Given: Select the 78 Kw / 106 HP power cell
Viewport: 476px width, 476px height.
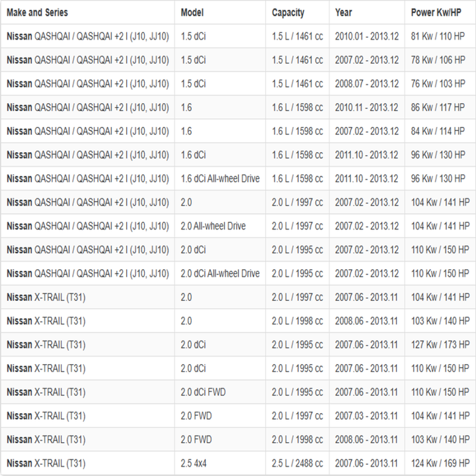Looking at the screenshot, I should 438,60.
